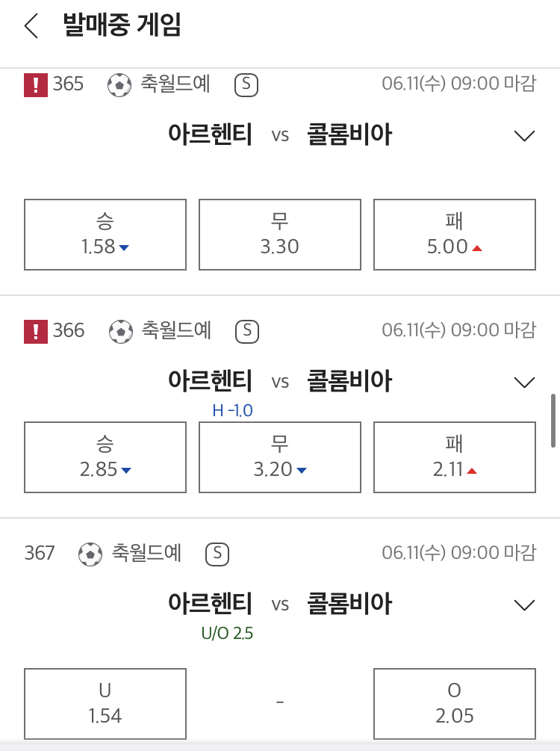Pick handicap 패 at 2.11 odds
Screen dimensions: 560x751
pyautogui.click(x=455, y=457)
